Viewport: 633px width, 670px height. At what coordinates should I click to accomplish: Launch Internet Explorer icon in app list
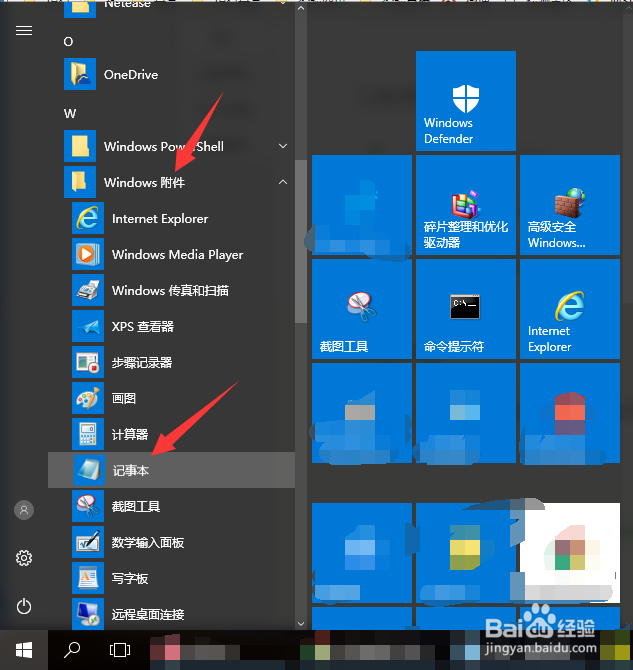(88, 218)
